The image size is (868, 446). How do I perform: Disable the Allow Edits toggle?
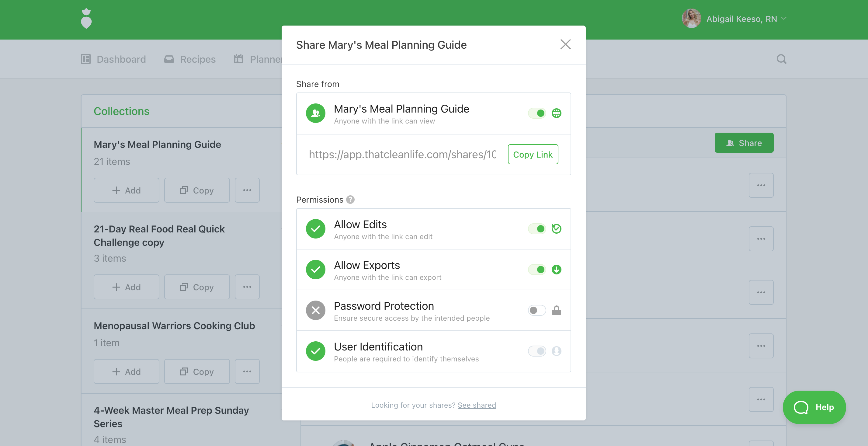coord(537,228)
